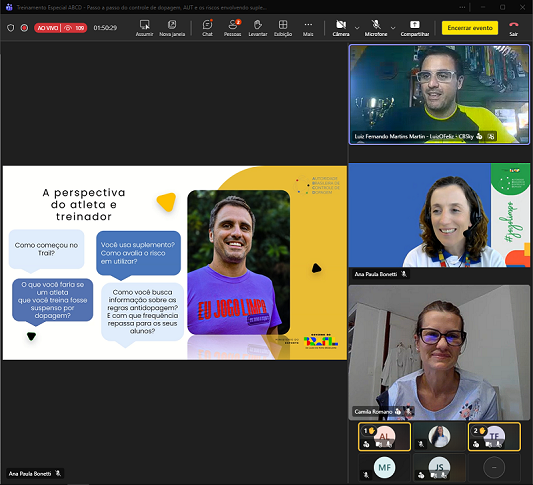Viewport: 533px width, 485px height.
Task: Select the MF participant avatar tile
Action: coord(384,468)
